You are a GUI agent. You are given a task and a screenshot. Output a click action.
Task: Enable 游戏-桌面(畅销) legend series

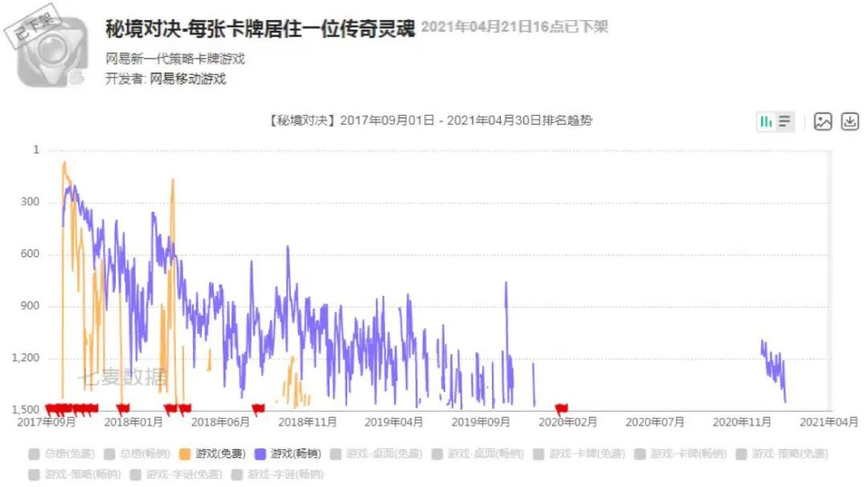point(477,454)
